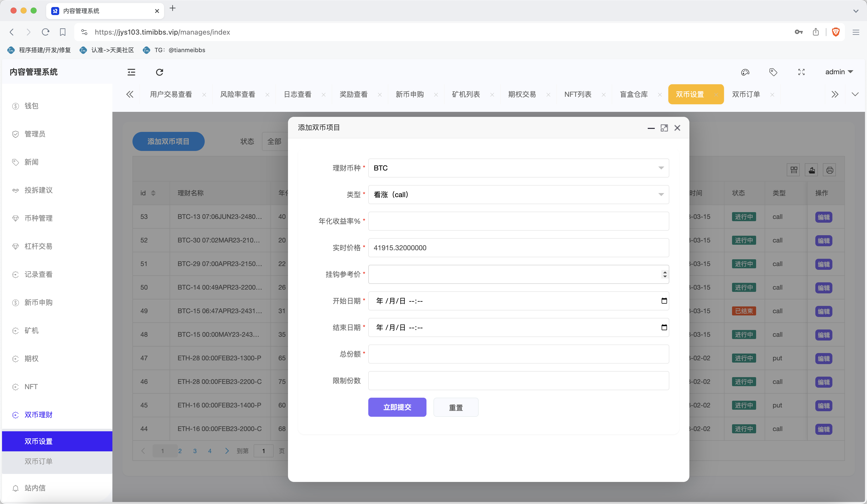
Task: Click the 总份额 input field
Action: click(519, 354)
